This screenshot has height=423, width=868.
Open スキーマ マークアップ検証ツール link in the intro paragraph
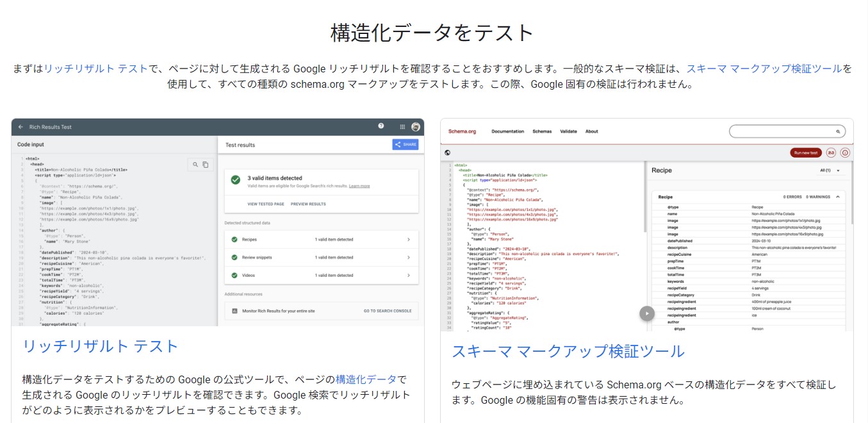pos(764,69)
